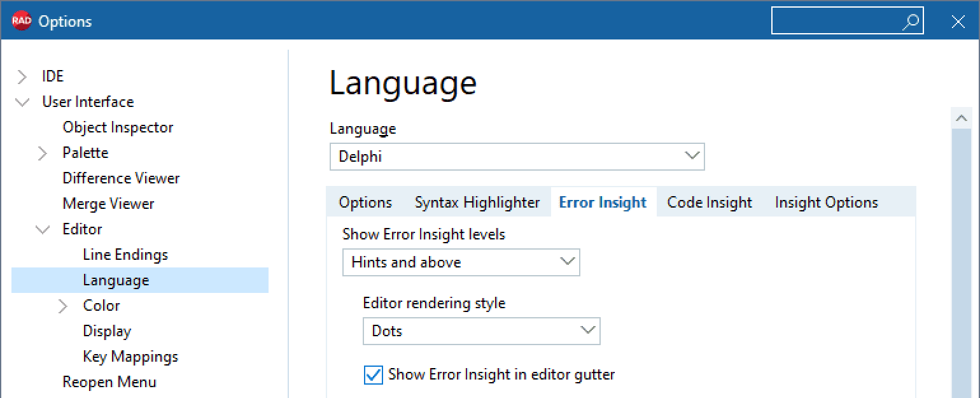Toggle Show Error Insight in editor gutter
This screenshot has width=980, height=398.
coord(373,374)
